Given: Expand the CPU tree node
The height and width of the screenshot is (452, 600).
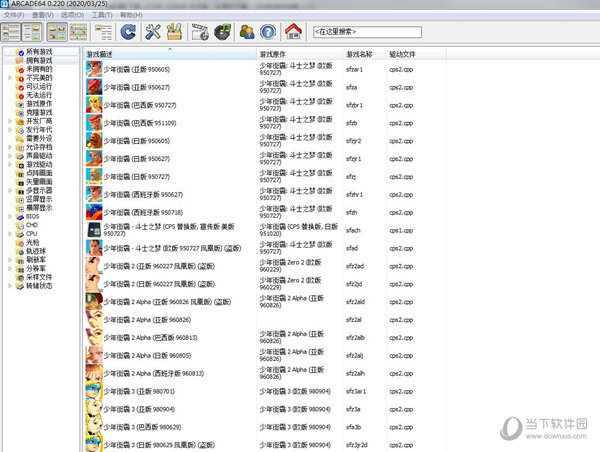Looking at the screenshot, I should point(10,234).
